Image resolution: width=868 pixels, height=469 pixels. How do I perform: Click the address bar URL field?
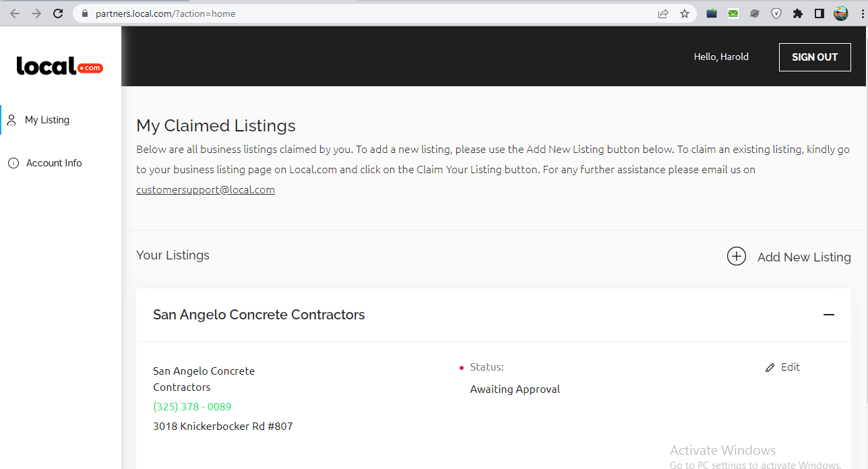coord(371,13)
